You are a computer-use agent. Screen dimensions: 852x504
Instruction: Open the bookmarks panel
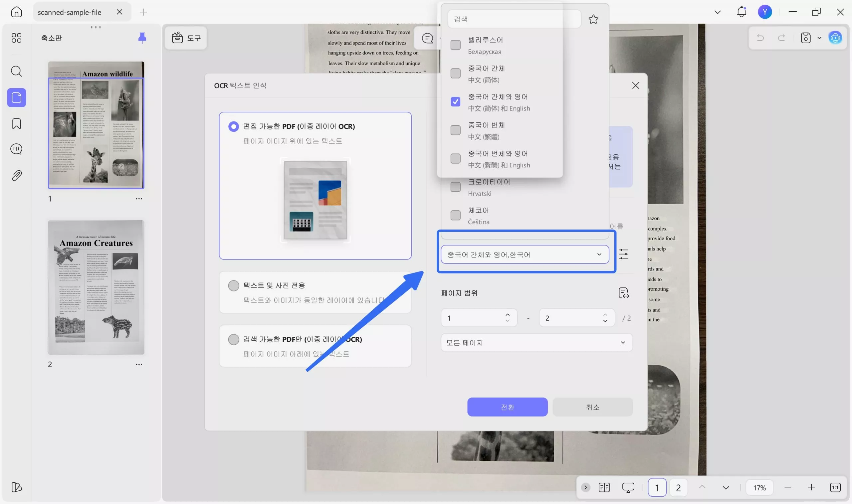[x=16, y=123]
